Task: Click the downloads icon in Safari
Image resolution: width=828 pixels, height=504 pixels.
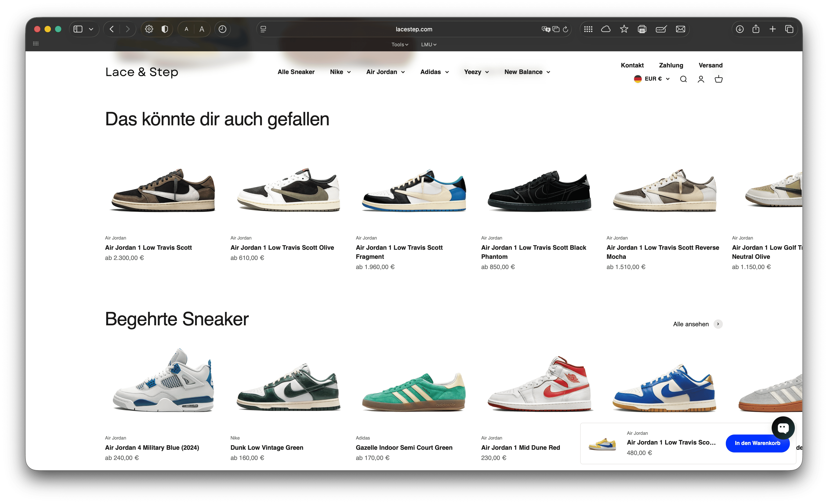Action: click(x=740, y=29)
